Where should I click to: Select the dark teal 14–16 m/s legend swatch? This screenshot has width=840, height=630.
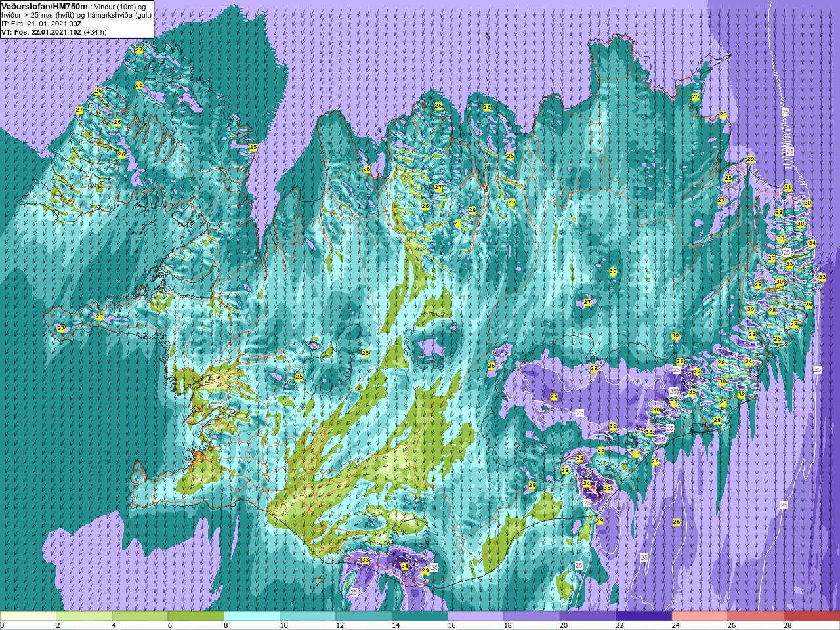click(420, 616)
